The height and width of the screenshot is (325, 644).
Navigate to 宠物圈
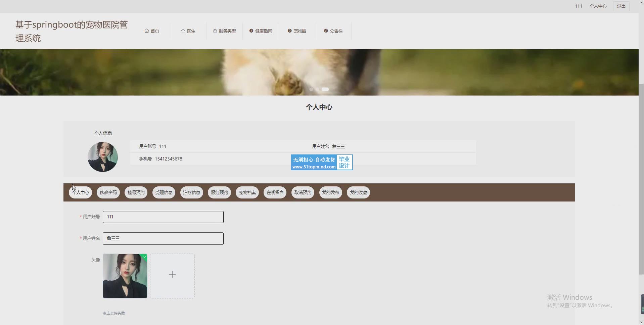[297, 31]
